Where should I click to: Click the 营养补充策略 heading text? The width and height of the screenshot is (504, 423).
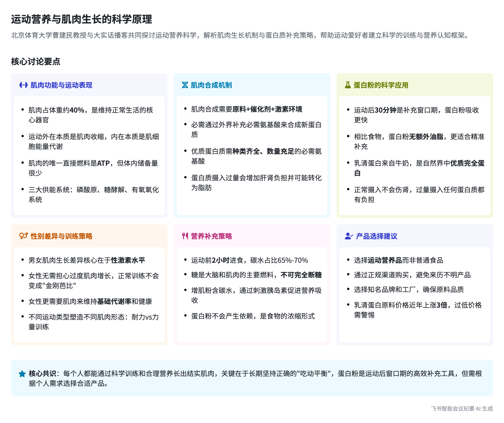(x=211, y=236)
